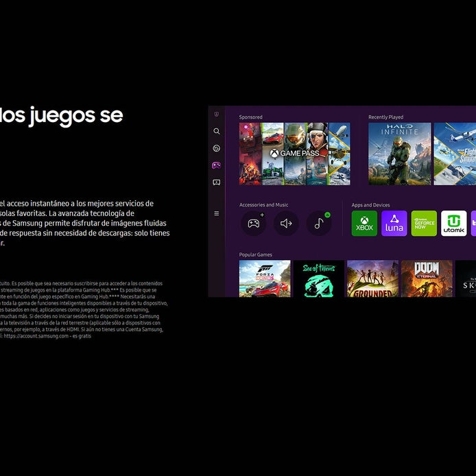Open the music note icon
This screenshot has height=476, width=476.
319,224
